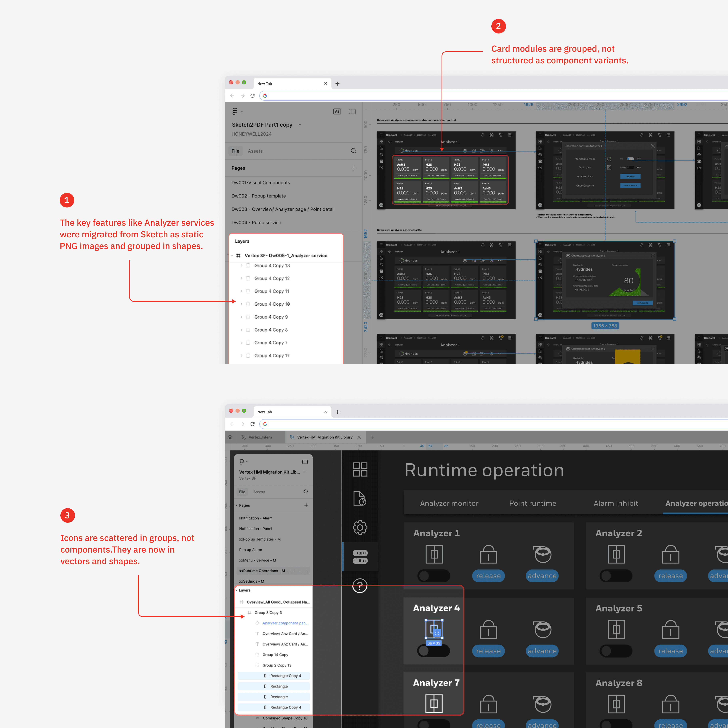Screen dimensions: 728x728
Task: Click the dashboard grid icon in sidebar
Action: pos(360,470)
